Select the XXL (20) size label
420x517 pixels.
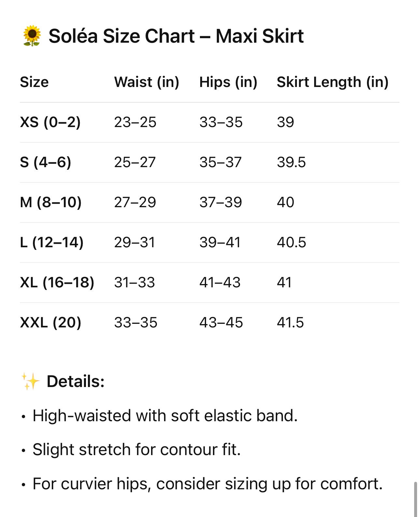tap(50, 323)
